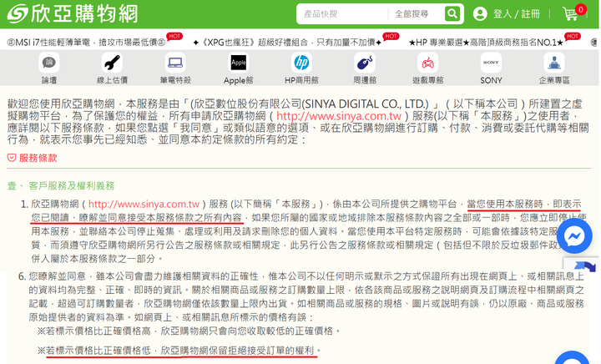
Task: Open the 論壇 speech bubble icon
Action: [49, 63]
